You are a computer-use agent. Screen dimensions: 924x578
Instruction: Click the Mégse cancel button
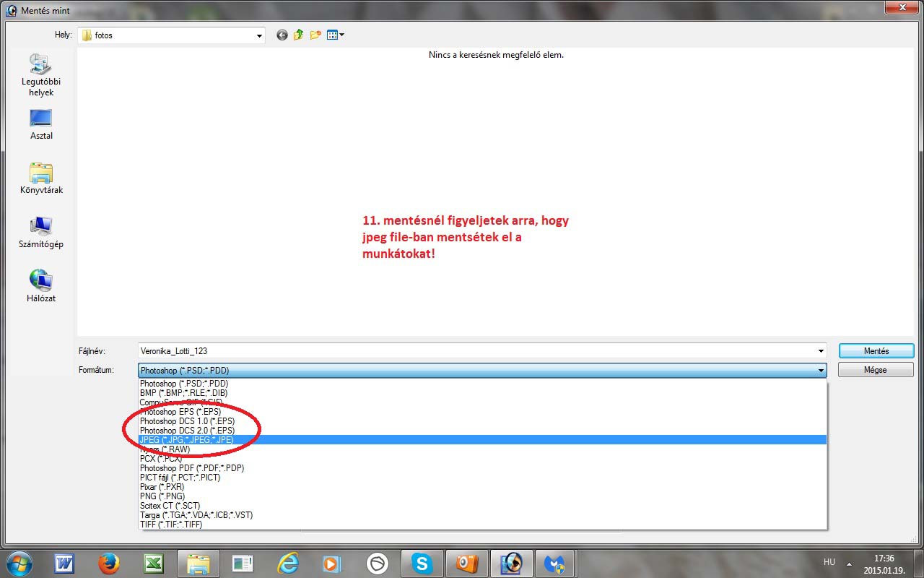click(875, 370)
